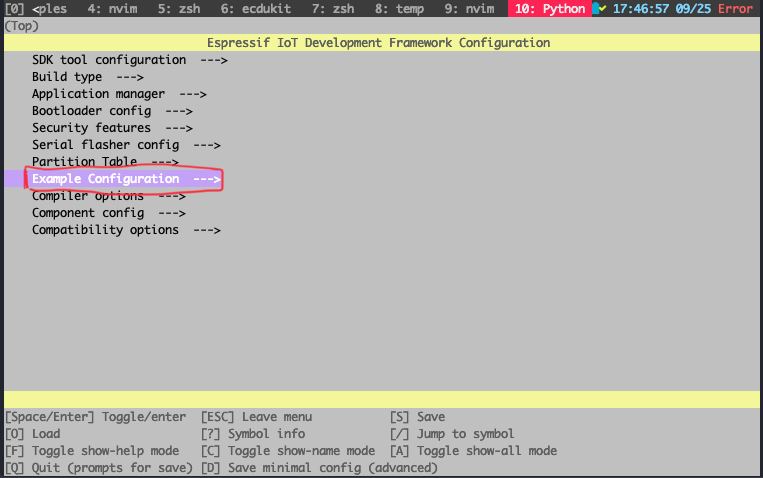This screenshot has height=478, width=763.
Task: Select Compatibility options entry
Action: [x=126, y=230]
